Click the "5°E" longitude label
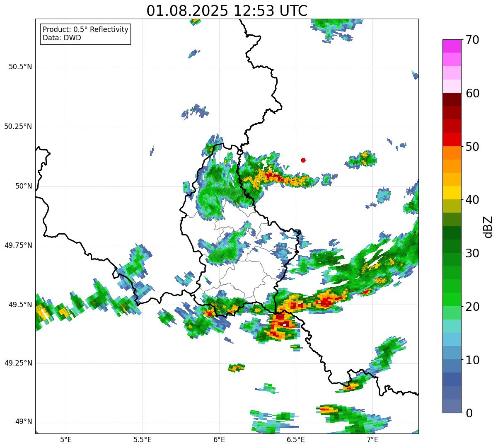 66,439
